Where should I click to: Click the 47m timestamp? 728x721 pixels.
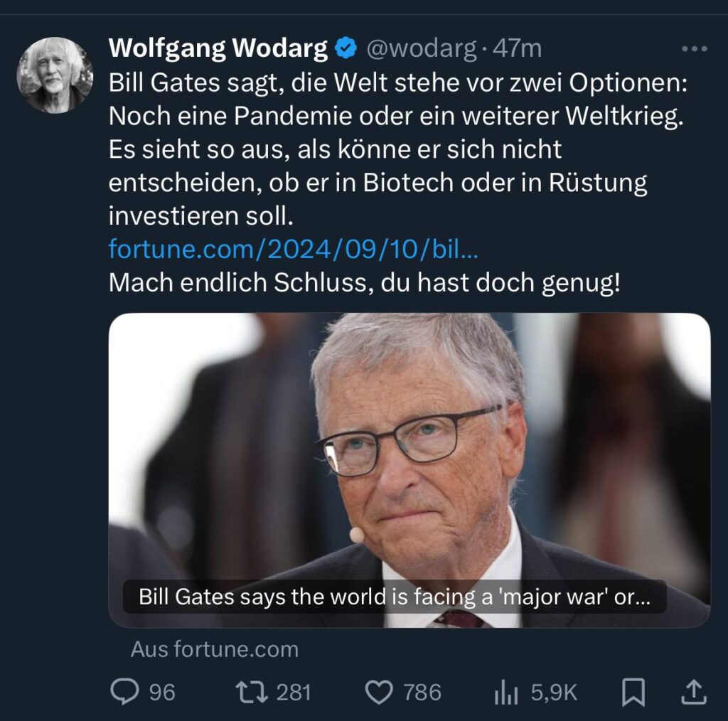click(x=518, y=48)
